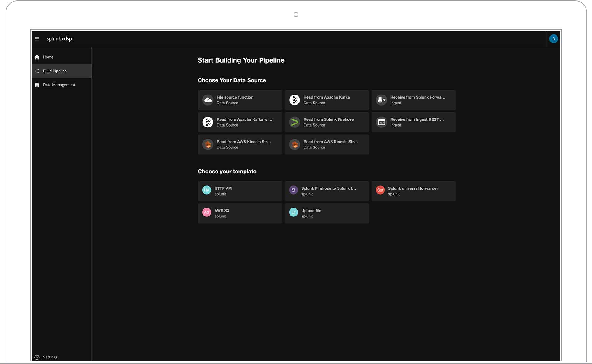Click the Choose your template heading

coord(227,172)
